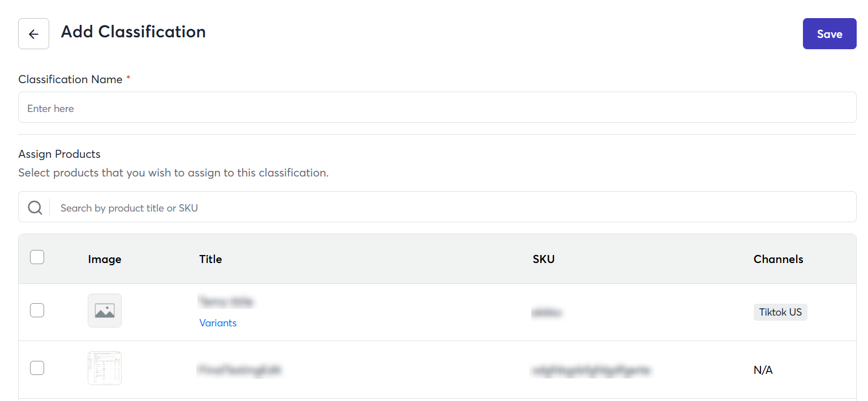Screen dimensions: 868x401
Task: Select the checkbox for the N/A channel product
Action: click(37, 368)
